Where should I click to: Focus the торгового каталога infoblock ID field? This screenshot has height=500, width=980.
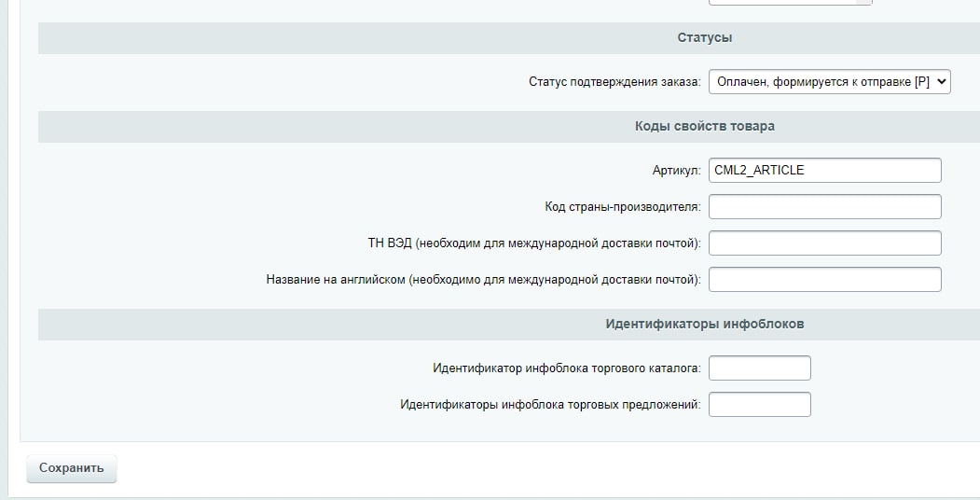[x=760, y=368]
